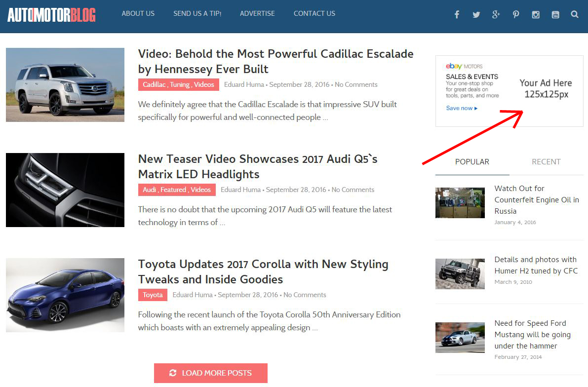Open the Toyota 2017 Corolla article title
Screen dimensions: 588x387
263,271
